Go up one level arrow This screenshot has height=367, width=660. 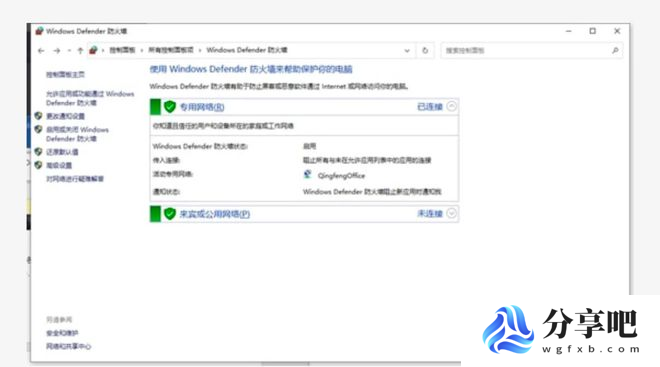coord(80,51)
